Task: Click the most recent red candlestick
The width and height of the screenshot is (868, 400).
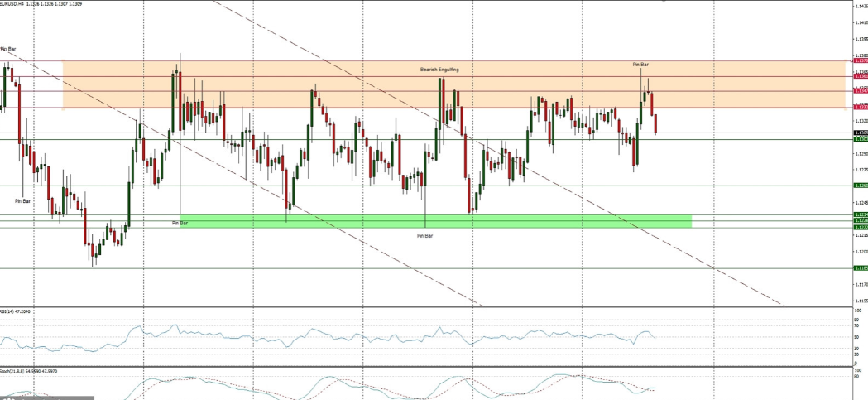Action: (x=655, y=123)
